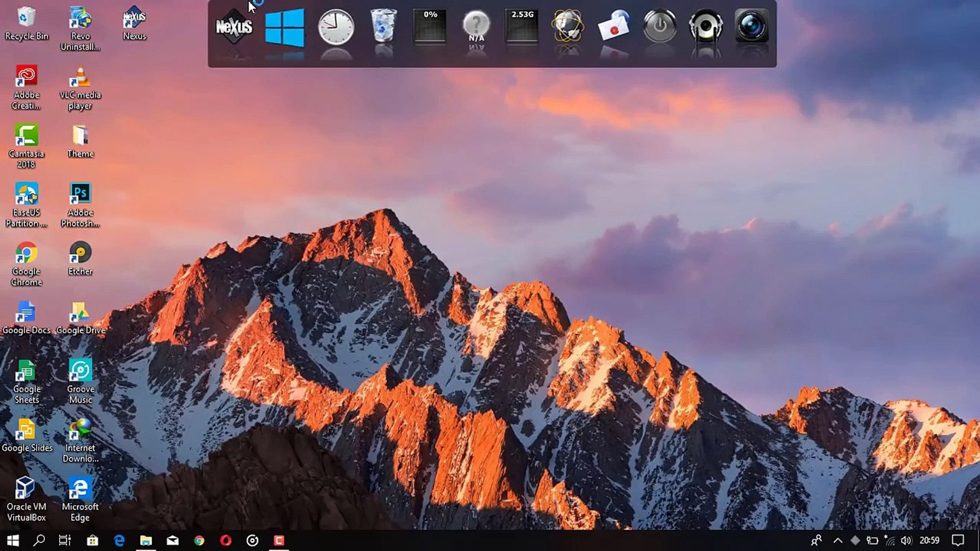Open the recycle bin in Nexus dock
The width and height of the screenshot is (980, 551).
click(383, 26)
